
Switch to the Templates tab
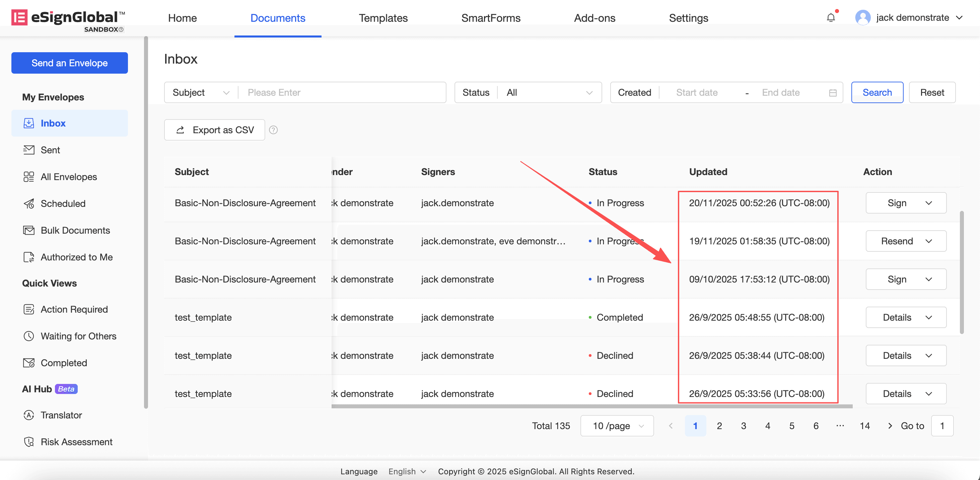(383, 18)
